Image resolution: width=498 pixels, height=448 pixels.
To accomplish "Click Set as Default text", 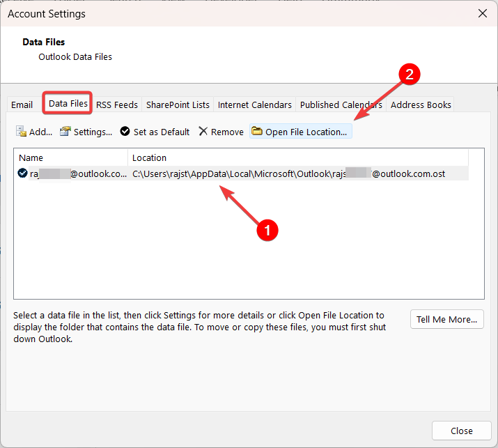I will tap(162, 132).
